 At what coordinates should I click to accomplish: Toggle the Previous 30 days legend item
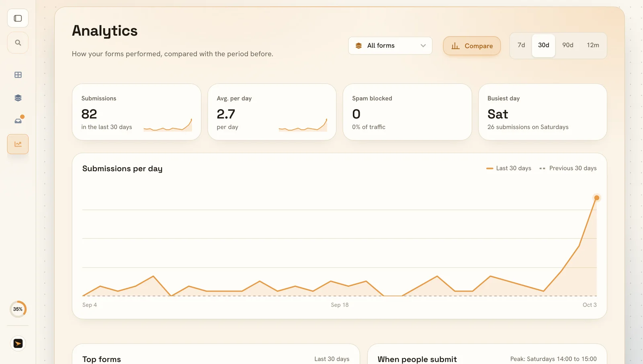pos(568,168)
